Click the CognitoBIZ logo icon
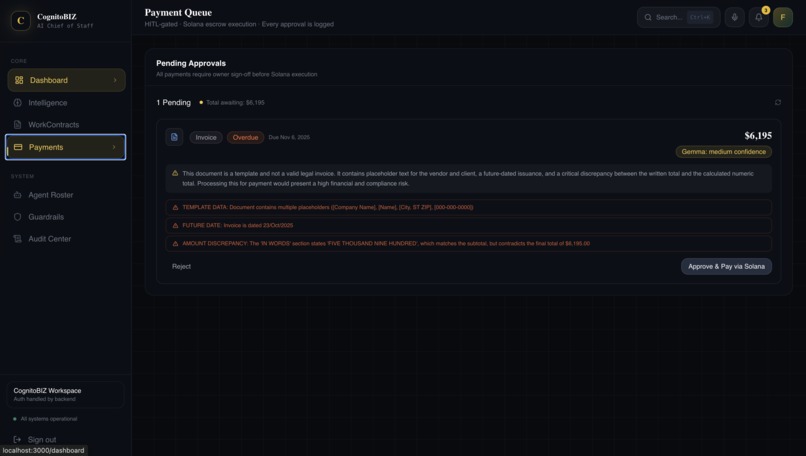Viewport: 806px width, 456px height. [x=21, y=21]
